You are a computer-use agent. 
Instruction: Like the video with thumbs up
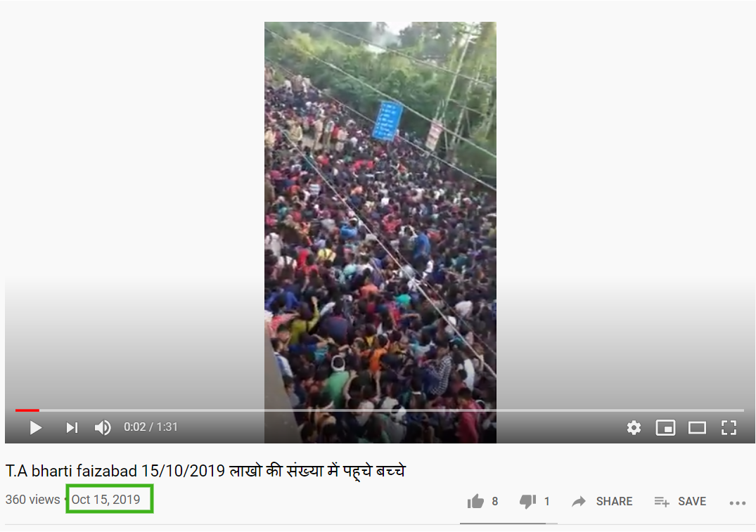click(x=475, y=502)
